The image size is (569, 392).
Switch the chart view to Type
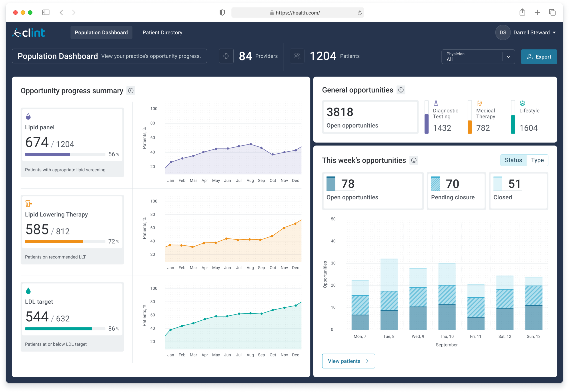pyautogui.click(x=538, y=160)
